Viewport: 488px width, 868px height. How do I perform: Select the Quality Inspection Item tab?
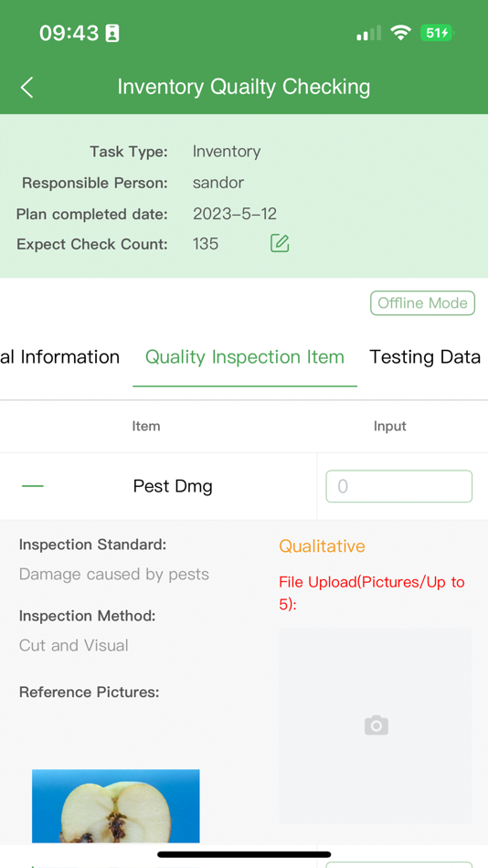point(245,357)
